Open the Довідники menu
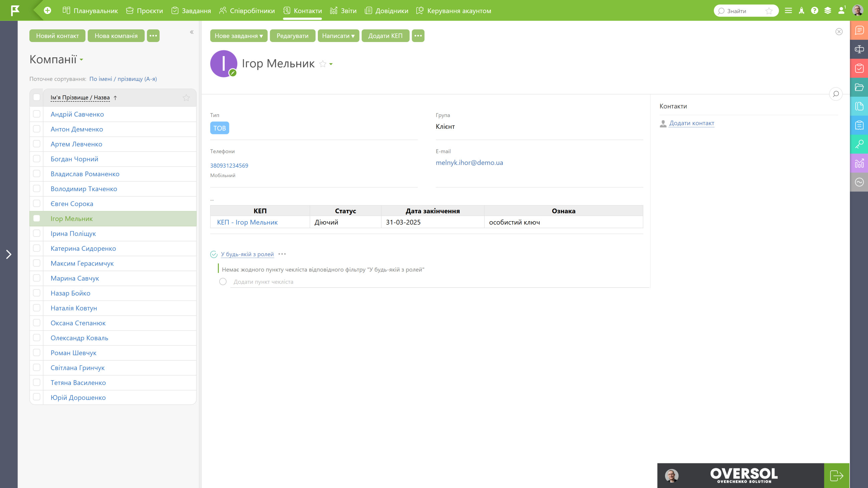The image size is (868, 488). click(387, 11)
